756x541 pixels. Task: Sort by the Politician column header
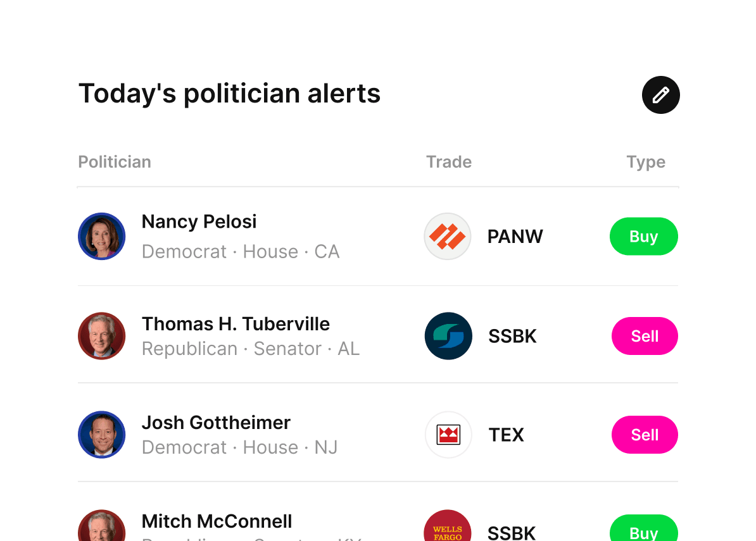click(115, 162)
